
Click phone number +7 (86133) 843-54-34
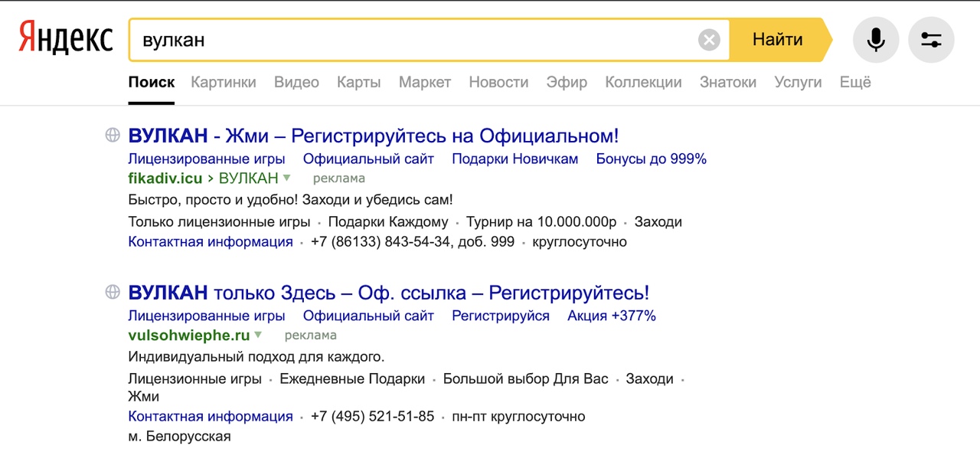coord(413,242)
